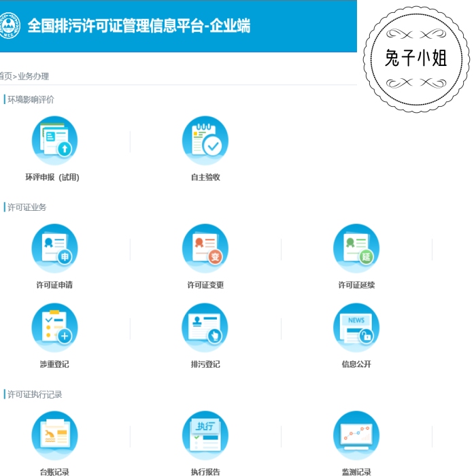
Task: Click the 许可证执行记录 section heading
Action: [35, 394]
